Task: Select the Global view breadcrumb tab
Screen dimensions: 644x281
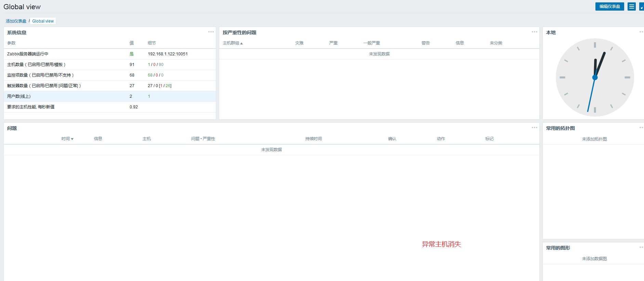Action: pos(43,21)
